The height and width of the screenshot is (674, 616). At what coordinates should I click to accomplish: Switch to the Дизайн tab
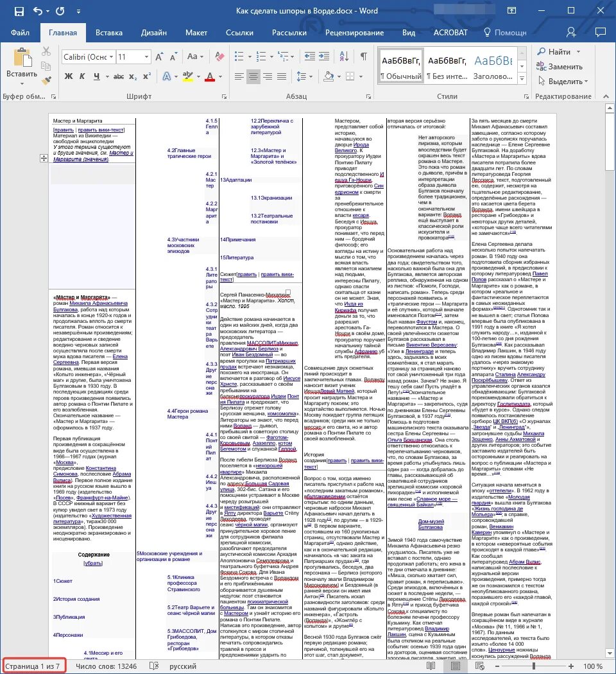click(x=154, y=33)
